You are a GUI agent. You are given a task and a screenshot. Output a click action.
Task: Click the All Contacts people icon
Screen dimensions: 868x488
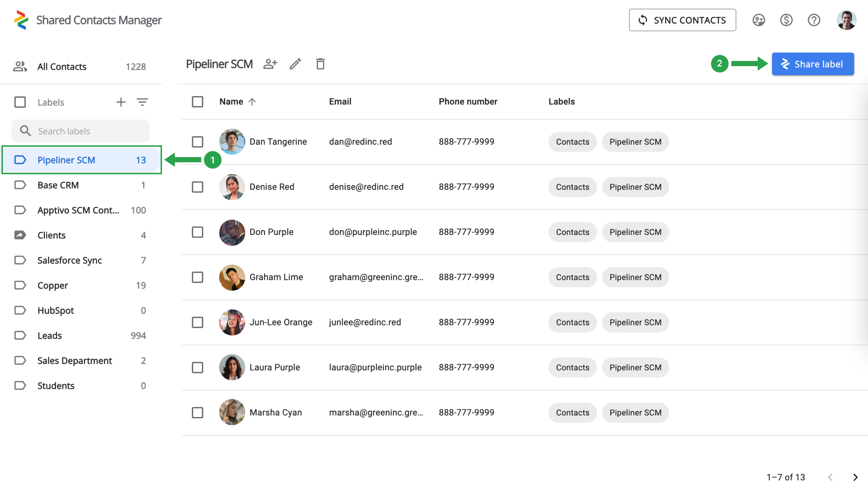(20, 67)
